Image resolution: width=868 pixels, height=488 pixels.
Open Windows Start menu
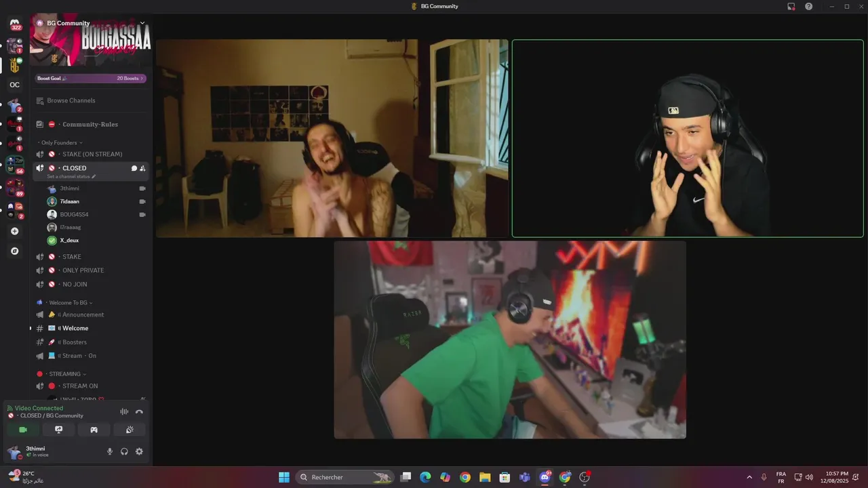(x=284, y=477)
